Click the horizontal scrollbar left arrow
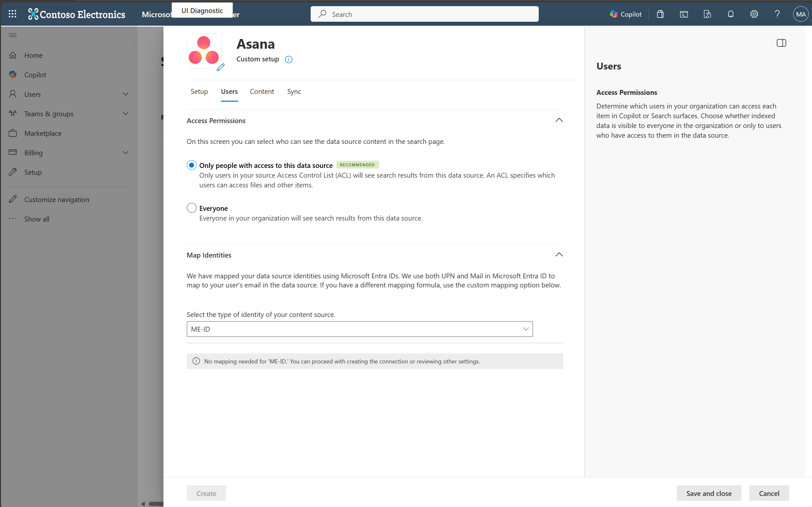This screenshot has width=812, height=507. (x=143, y=504)
